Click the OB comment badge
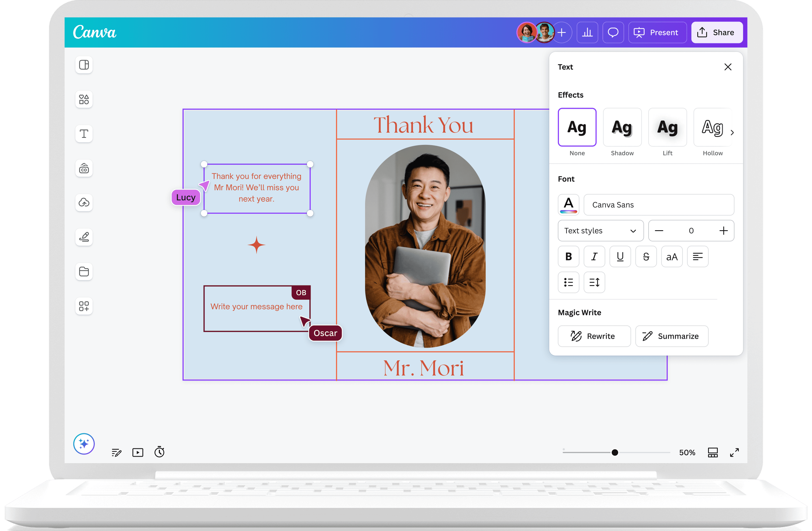 point(301,292)
